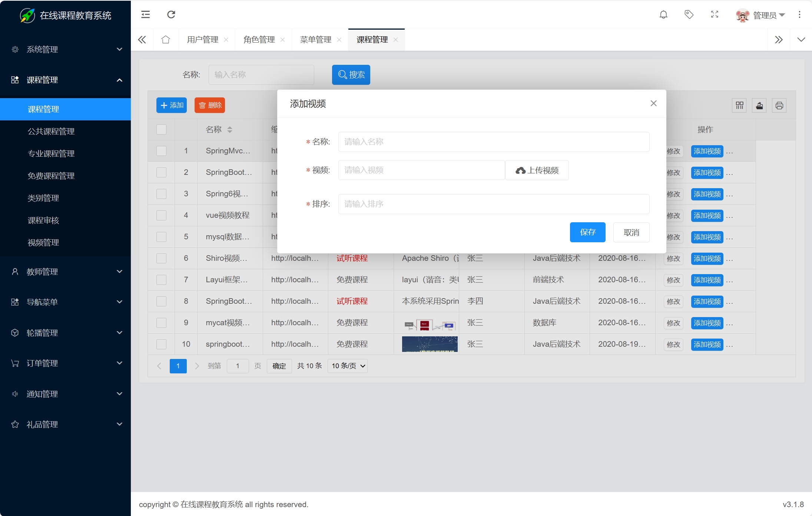
Task: Open 视频管理 in the sidebar
Action: (x=43, y=243)
